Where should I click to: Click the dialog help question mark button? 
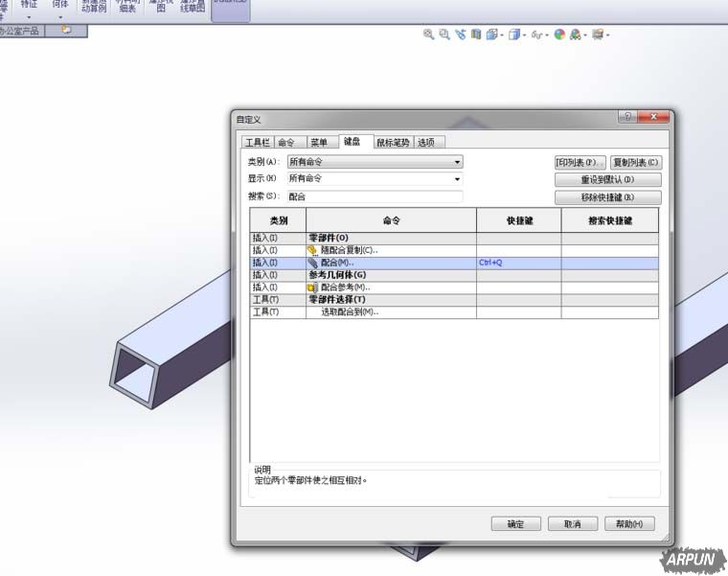pyautogui.click(x=627, y=117)
